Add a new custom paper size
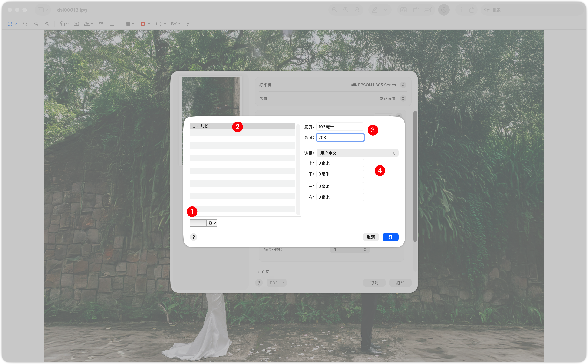 coord(194,223)
